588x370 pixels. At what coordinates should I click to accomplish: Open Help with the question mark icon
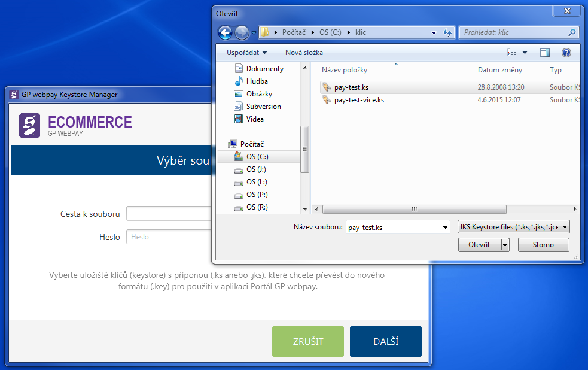click(x=566, y=53)
